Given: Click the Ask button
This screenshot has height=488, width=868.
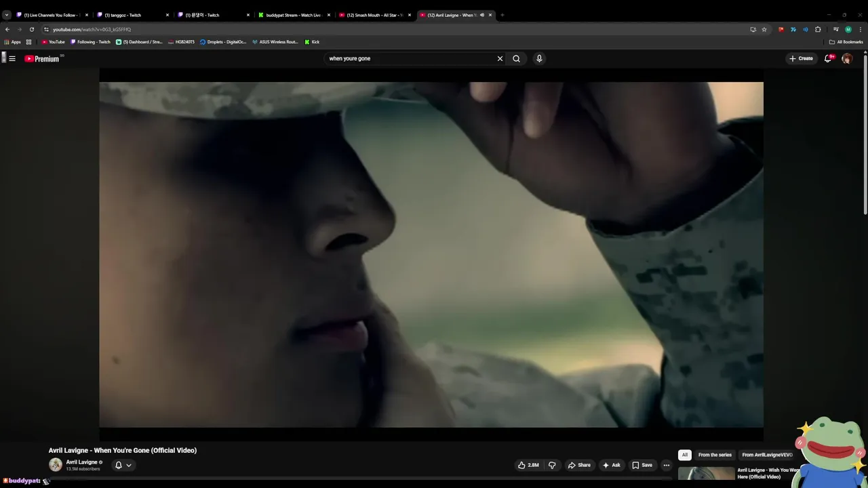Looking at the screenshot, I should [611, 465].
